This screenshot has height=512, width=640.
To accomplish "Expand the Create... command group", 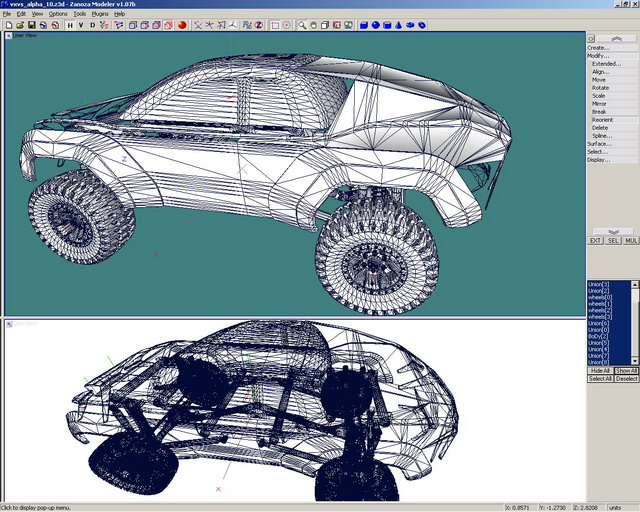I will (x=598, y=47).
